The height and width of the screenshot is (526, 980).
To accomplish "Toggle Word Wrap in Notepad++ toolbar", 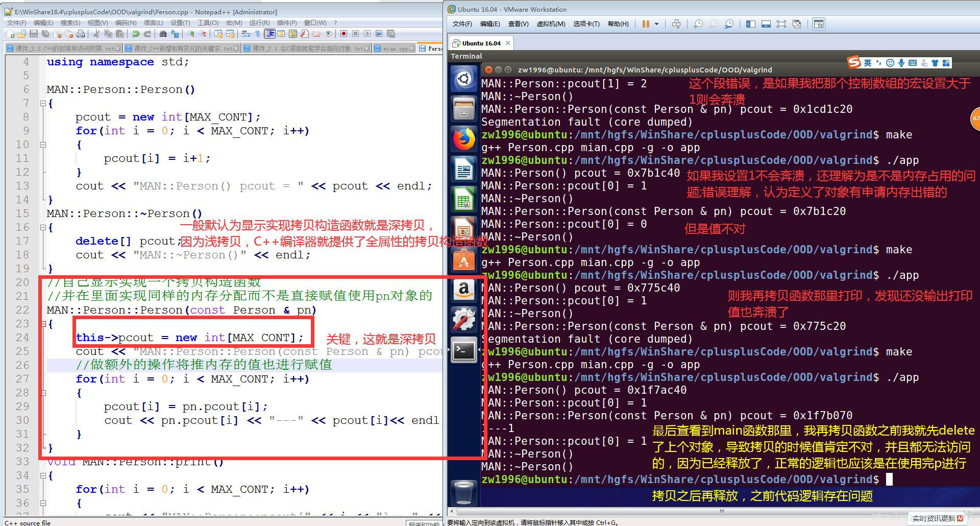I will click(246, 34).
